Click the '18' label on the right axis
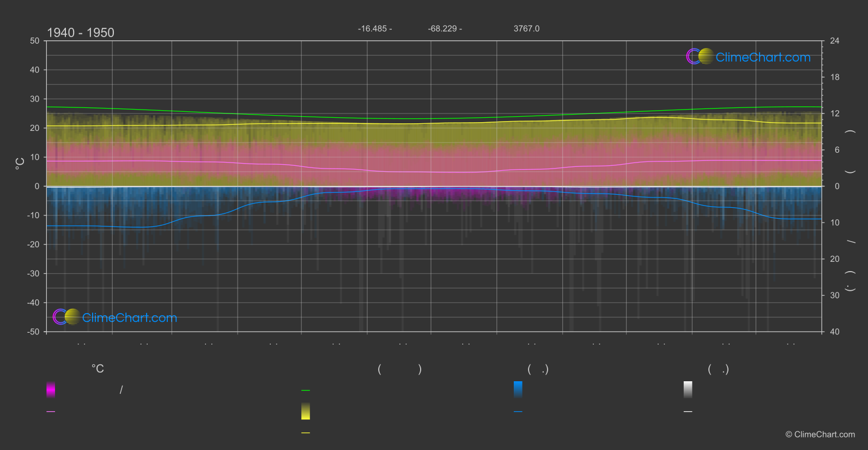This screenshot has width=868, height=450. click(x=835, y=77)
